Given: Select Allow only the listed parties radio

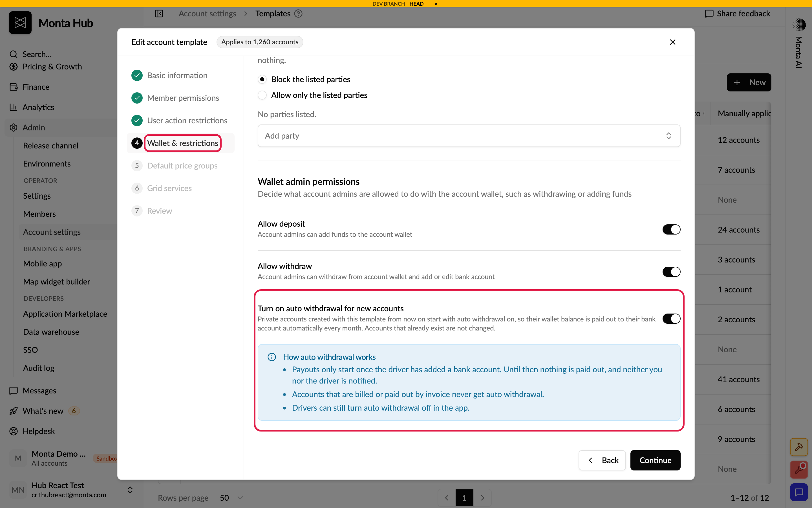Looking at the screenshot, I should coord(262,95).
